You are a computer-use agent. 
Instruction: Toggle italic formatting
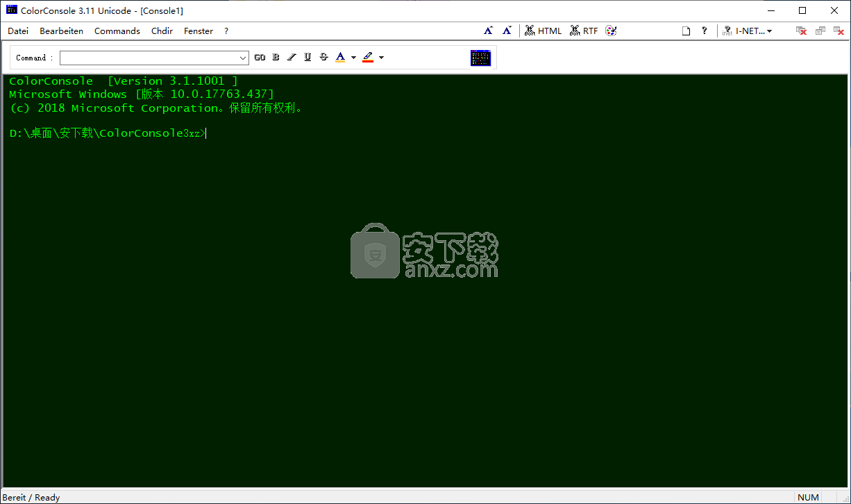pos(292,58)
